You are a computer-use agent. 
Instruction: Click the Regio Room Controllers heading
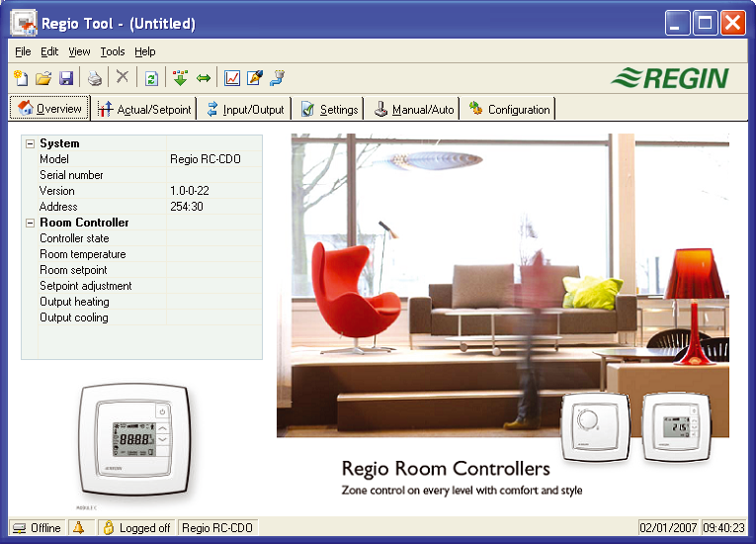pyautogui.click(x=446, y=468)
